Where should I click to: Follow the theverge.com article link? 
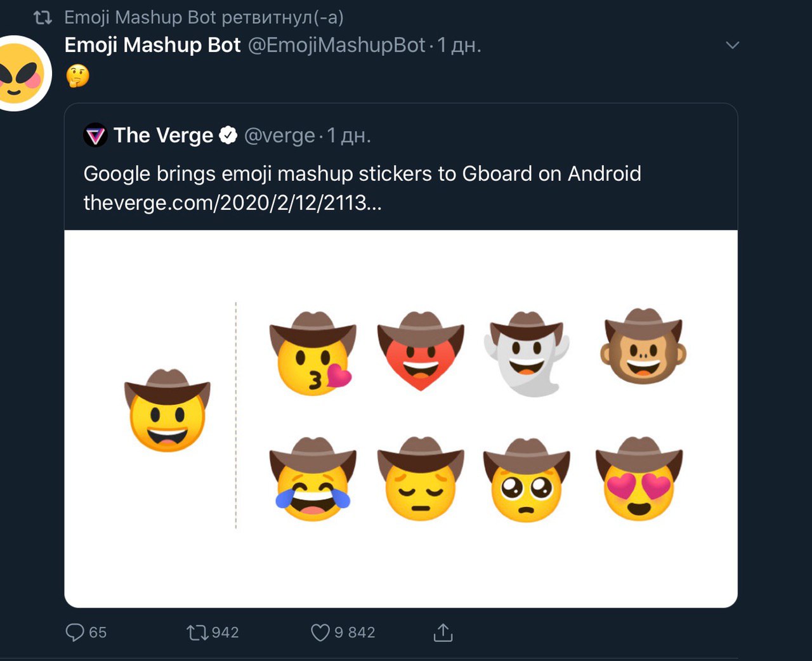(233, 202)
